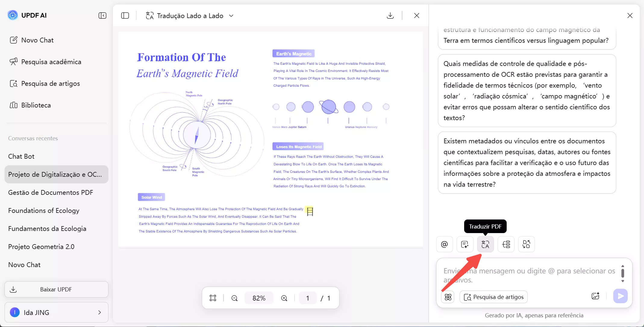Click the Traduzir PDF icon button

485,244
